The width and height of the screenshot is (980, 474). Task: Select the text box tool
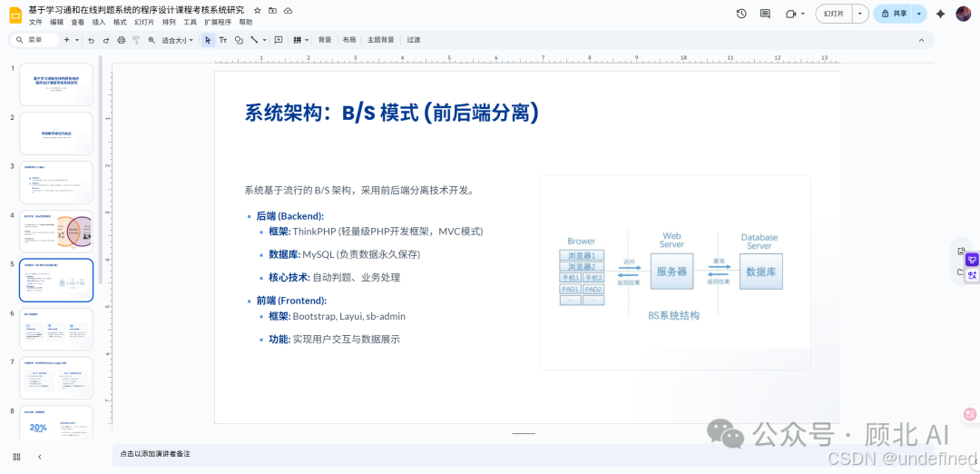pos(223,40)
